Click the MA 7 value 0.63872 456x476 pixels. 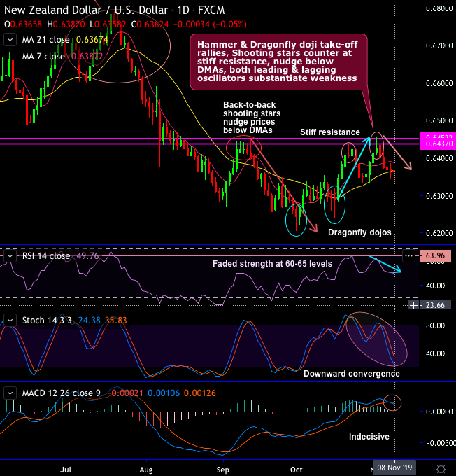[87, 57]
